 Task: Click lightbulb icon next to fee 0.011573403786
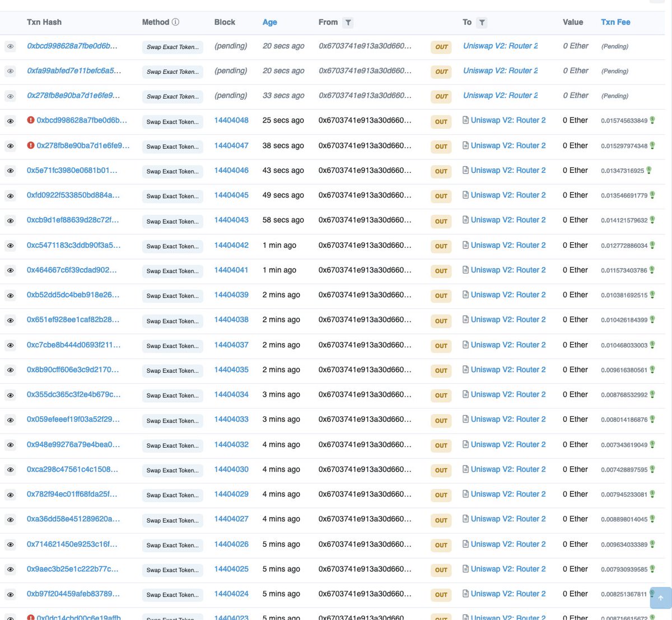point(652,270)
